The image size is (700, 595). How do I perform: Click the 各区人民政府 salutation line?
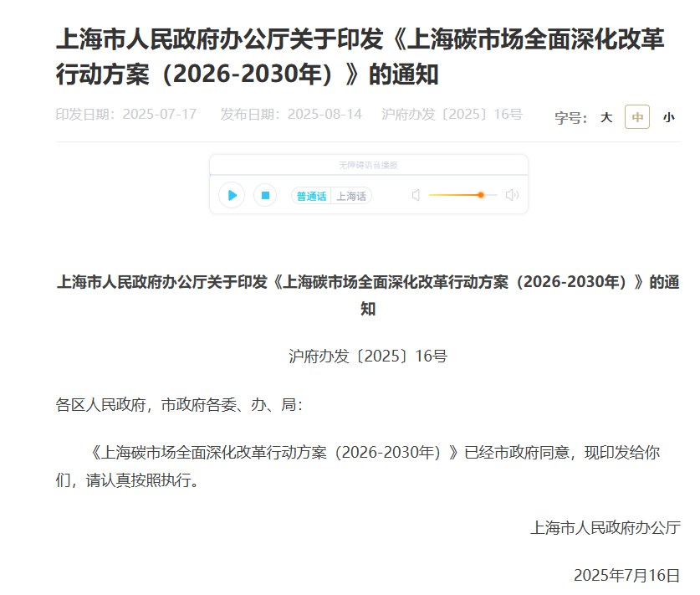click(179, 405)
